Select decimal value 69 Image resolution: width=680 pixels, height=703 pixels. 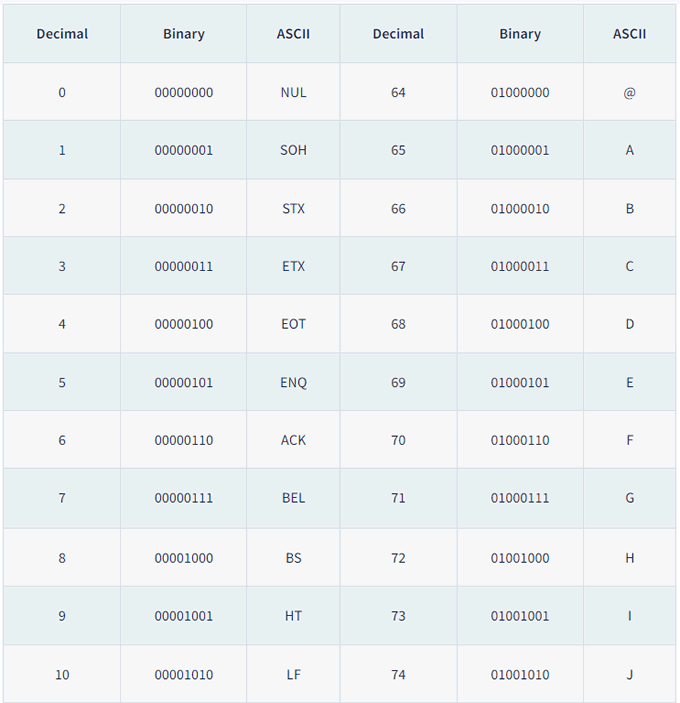coord(398,382)
